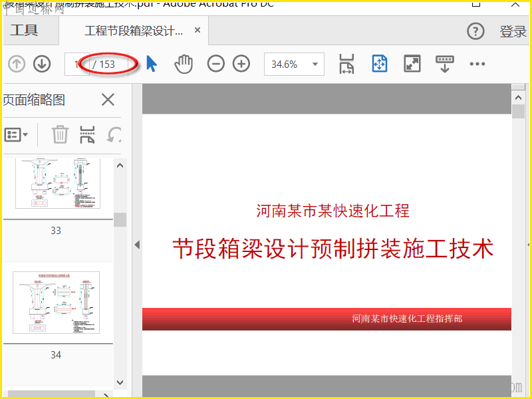Rotate page with the rotate icon
532x399 pixels.
[114, 135]
